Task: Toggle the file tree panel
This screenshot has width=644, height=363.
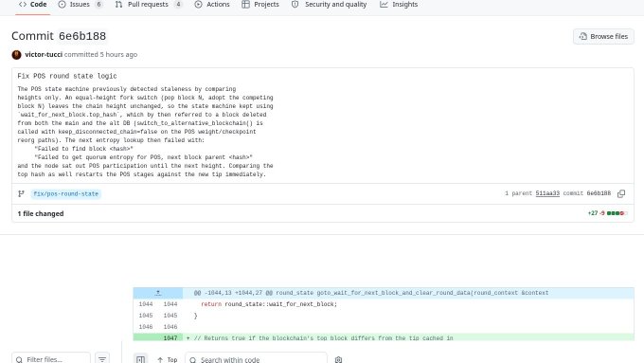Action: click(x=140, y=359)
